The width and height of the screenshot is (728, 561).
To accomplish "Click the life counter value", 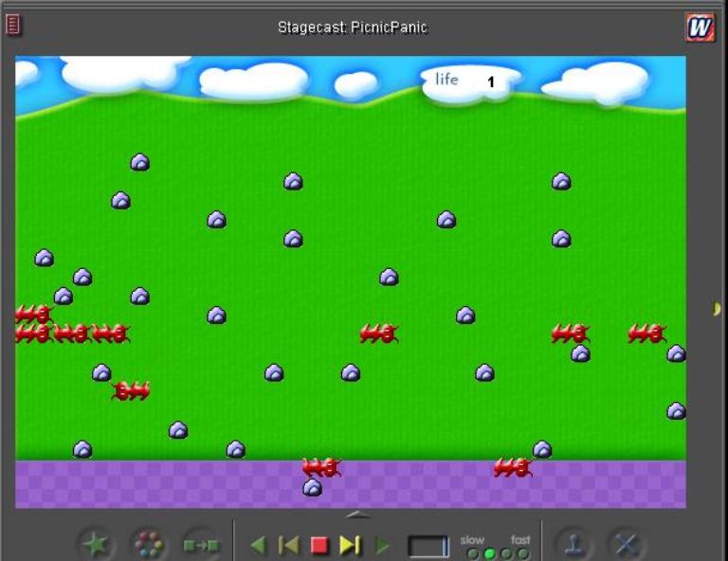I will click(491, 82).
